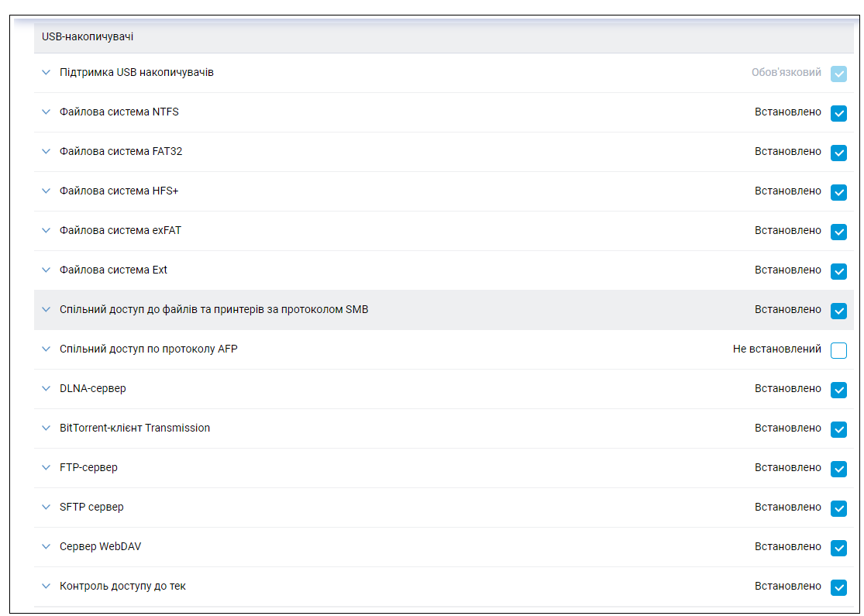Expand the SMB file sharing row chevron
The width and height of the screenshot is (864, 616).
46,310
